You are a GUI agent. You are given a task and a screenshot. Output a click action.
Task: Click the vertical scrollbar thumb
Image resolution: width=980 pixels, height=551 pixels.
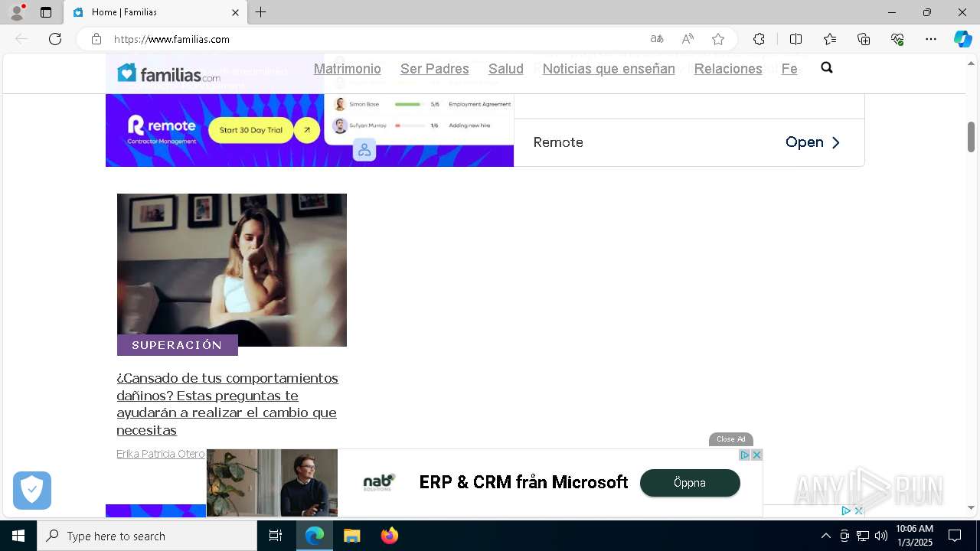[x=971, y=136]
